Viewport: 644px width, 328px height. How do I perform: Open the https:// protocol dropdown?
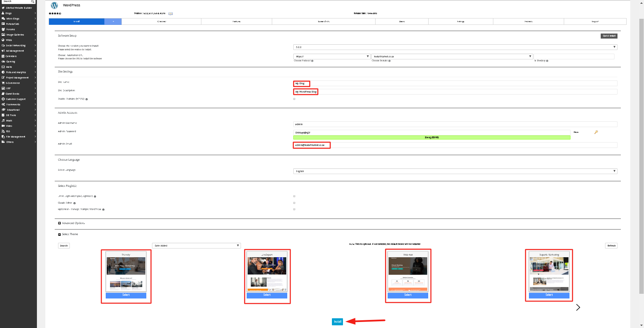[332, 56]
